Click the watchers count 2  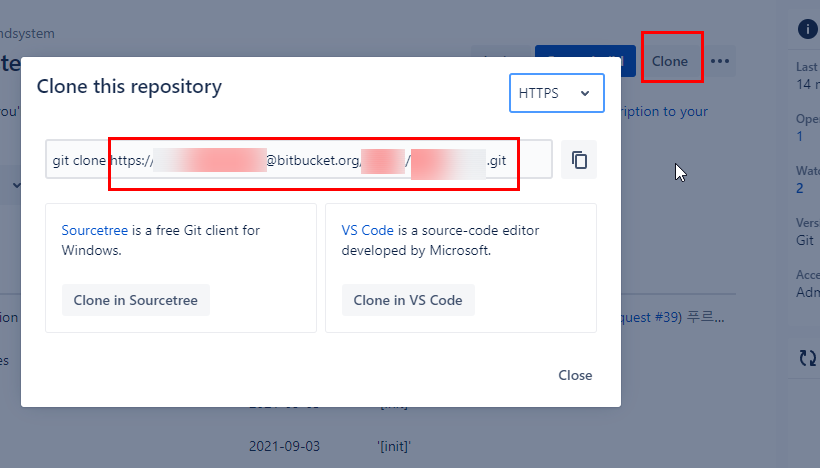[x=800, y=188]
